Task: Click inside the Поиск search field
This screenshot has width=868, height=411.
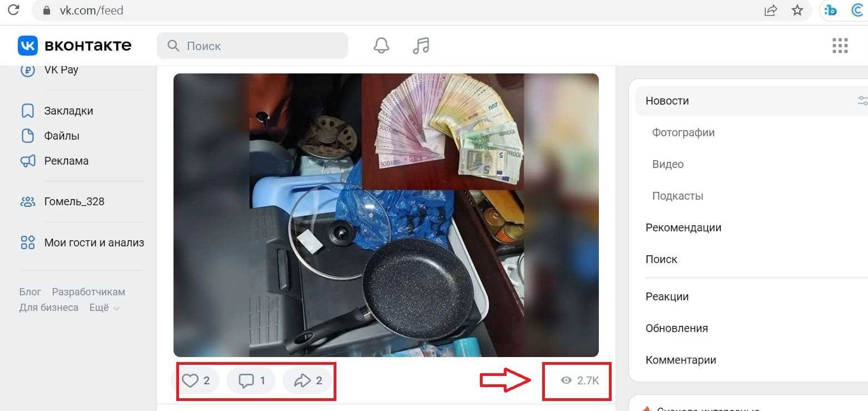Action: click(x=252, y=46)
